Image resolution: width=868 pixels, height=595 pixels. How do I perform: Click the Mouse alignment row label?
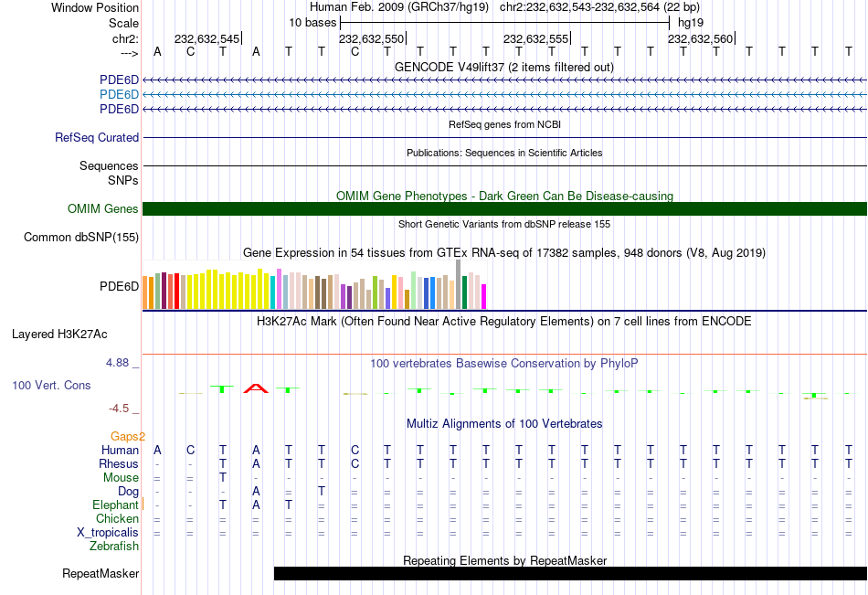tap(121, 477)
